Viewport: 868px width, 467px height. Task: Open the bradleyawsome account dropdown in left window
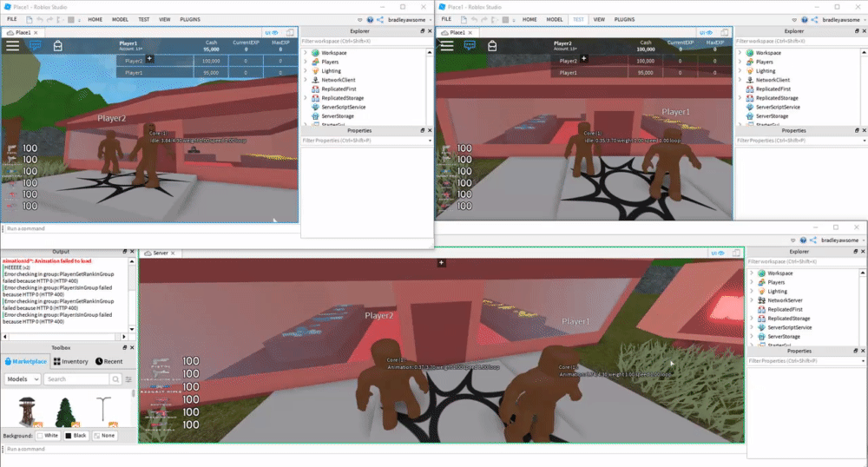[x=409, y=19]
